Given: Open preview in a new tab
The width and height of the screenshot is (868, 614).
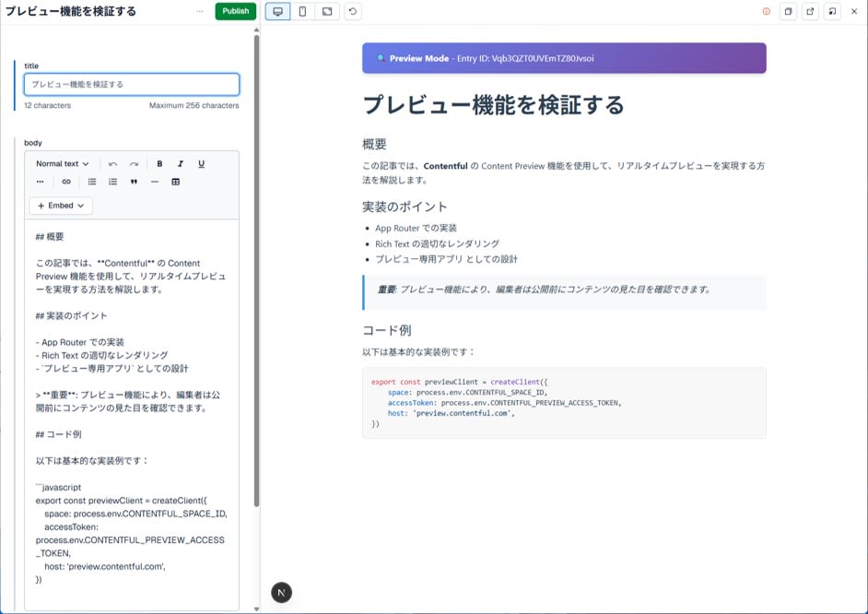Looking at the screenshot, I should (x=811, y=11).
